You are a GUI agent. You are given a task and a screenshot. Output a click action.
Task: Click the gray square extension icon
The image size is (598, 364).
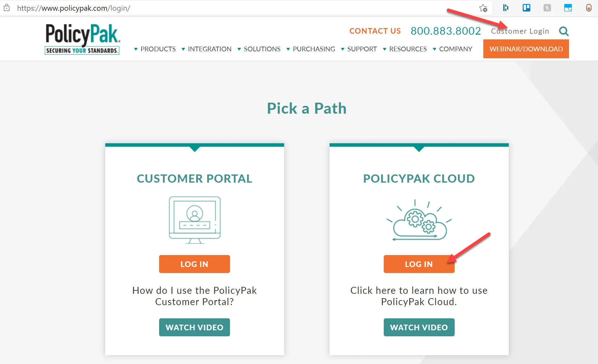coord(547,8)
